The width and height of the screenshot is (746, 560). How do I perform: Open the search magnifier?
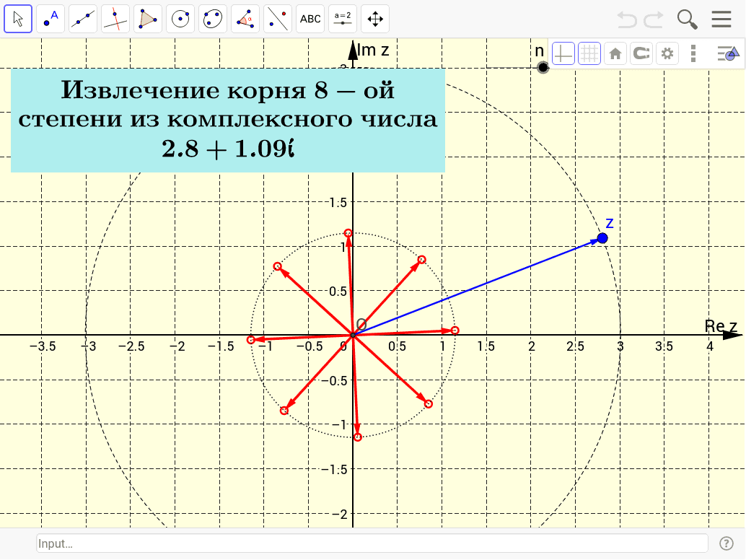[687, 19]
